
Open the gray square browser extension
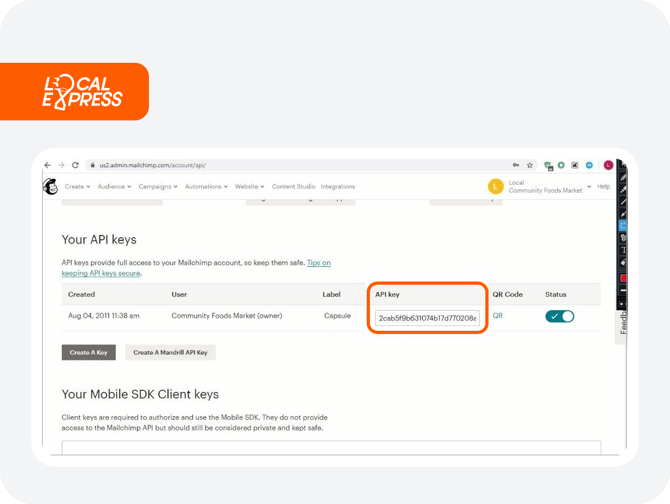575,165
